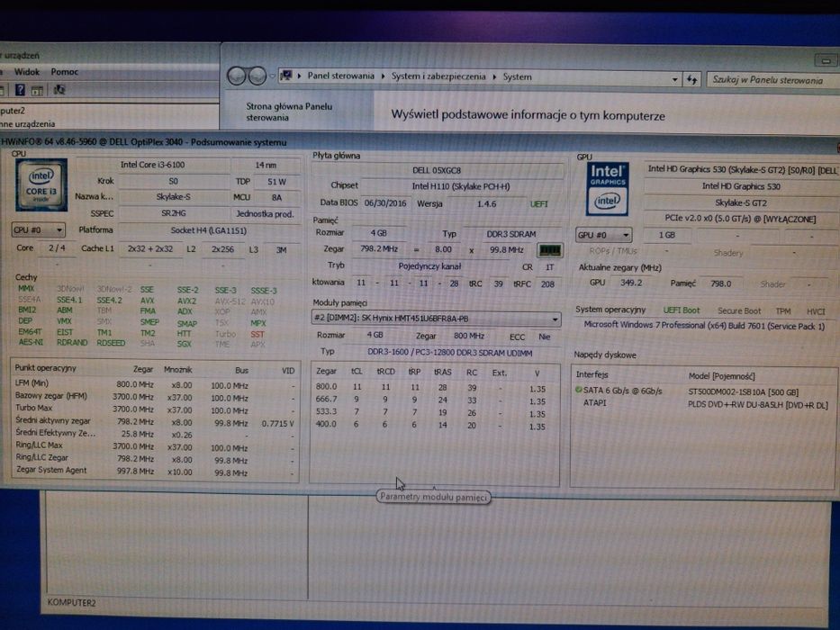Expand arrow after System i zabezpieczenia breadcrumb
Viewport: 840px width, 630px height.
(494, 77)
